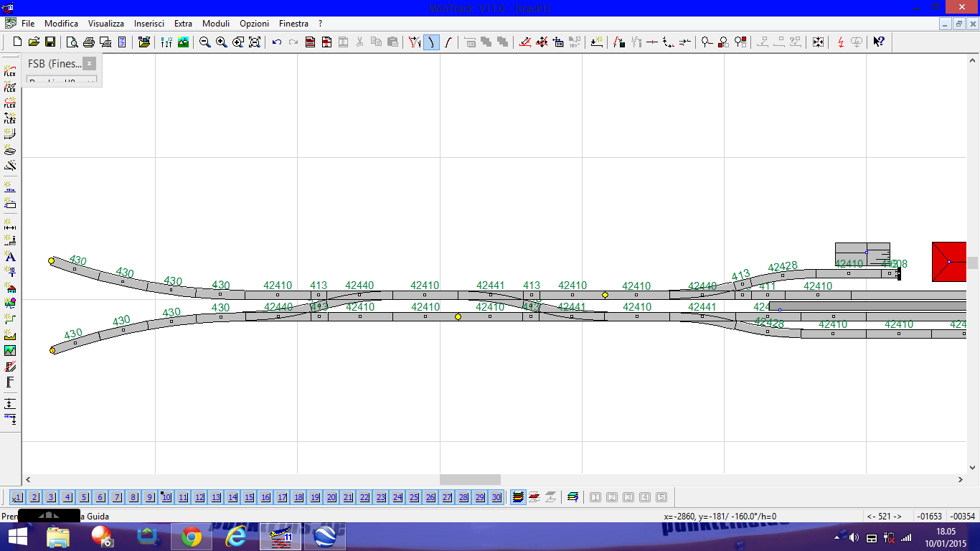Close the FSB panel

[x=90, y=64]
